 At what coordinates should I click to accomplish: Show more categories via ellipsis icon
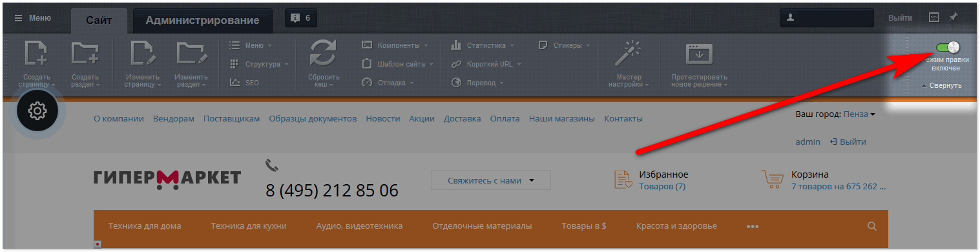coord(753,227)
